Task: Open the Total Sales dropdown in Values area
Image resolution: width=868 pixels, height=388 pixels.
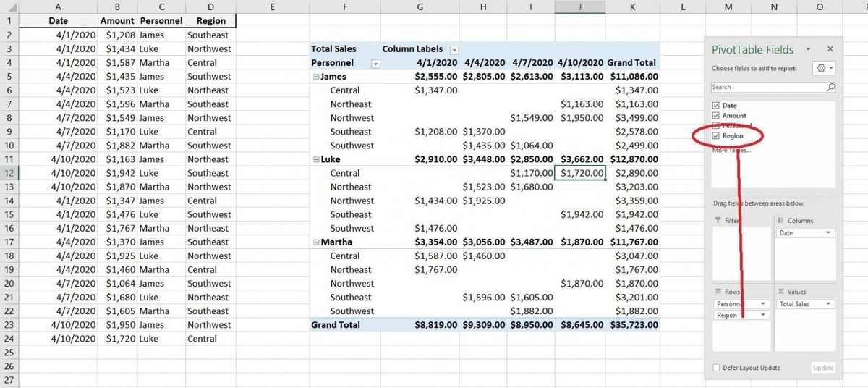Action: 828,304
